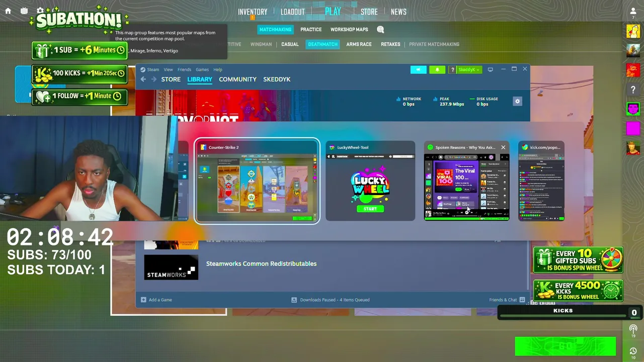The width and height of the screenshot is (644, 362).
Task: Click the green GO button in CS2
Action: pos(566,346)
